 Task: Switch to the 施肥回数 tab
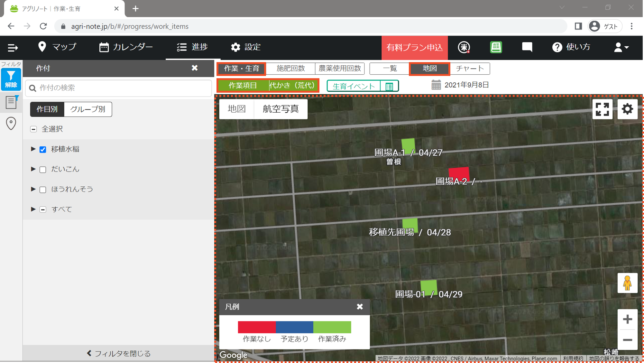click(290, 69)
